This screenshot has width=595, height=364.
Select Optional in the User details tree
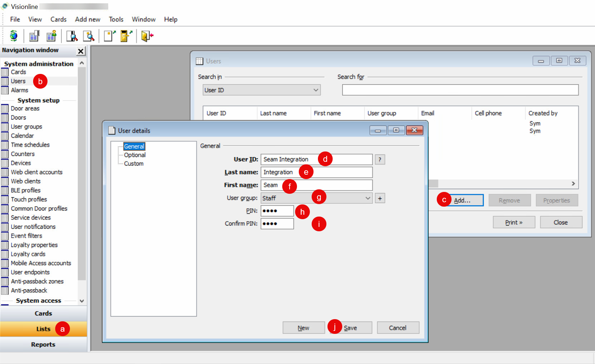pos(134,155)
